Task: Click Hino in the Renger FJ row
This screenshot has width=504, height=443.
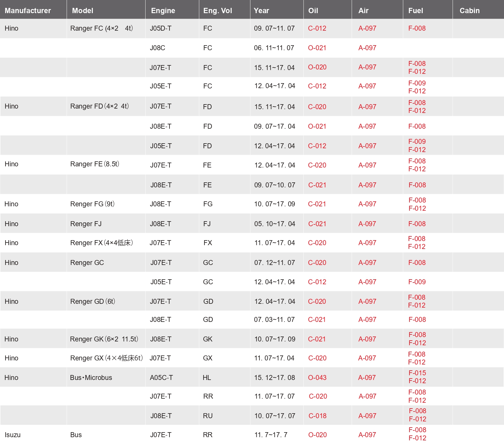Action: tap(11, 224)
